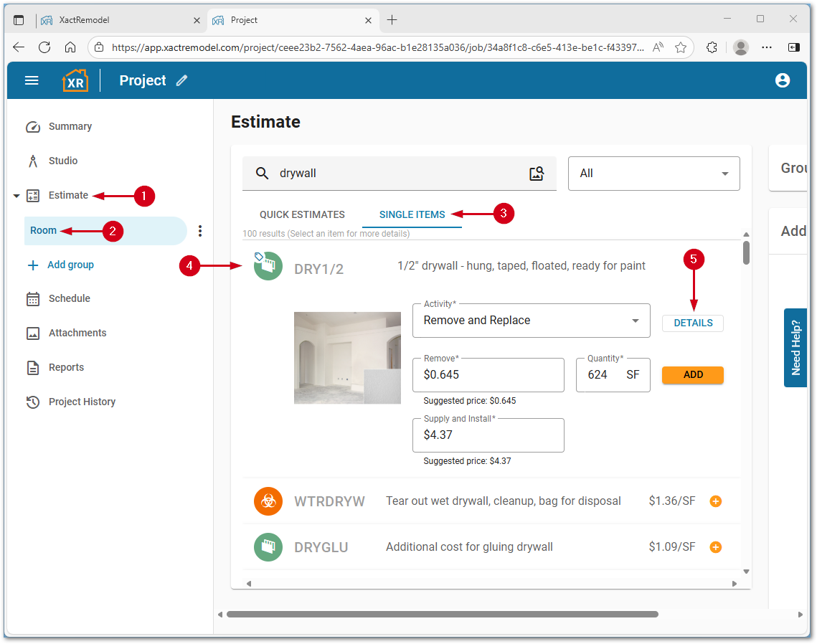Add WTRDRYW item with orange plus icon

coord(715,501)
